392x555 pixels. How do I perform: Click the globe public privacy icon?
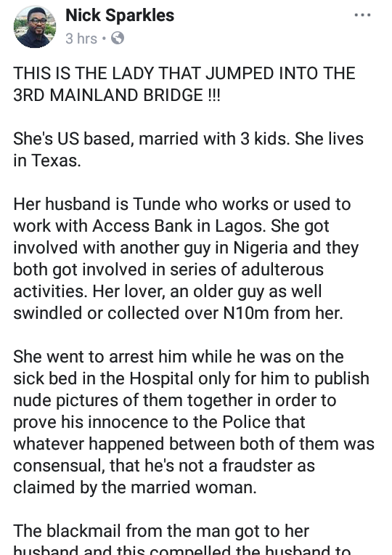[x=118, y=39]
